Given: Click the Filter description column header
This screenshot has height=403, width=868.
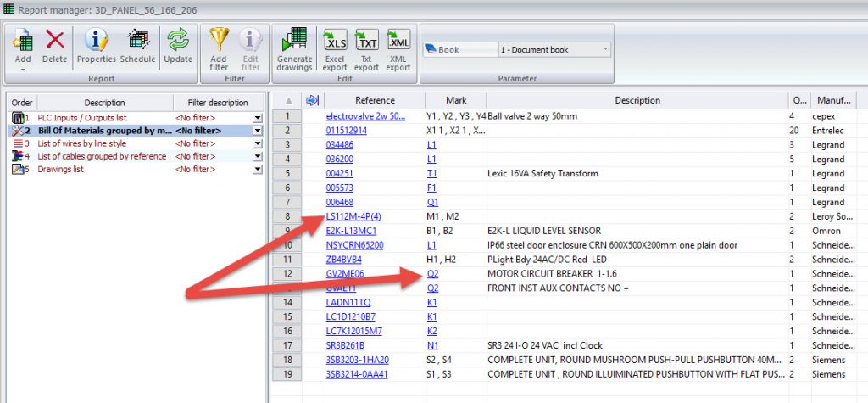Looking at the screenshot, I should (218, 103).
